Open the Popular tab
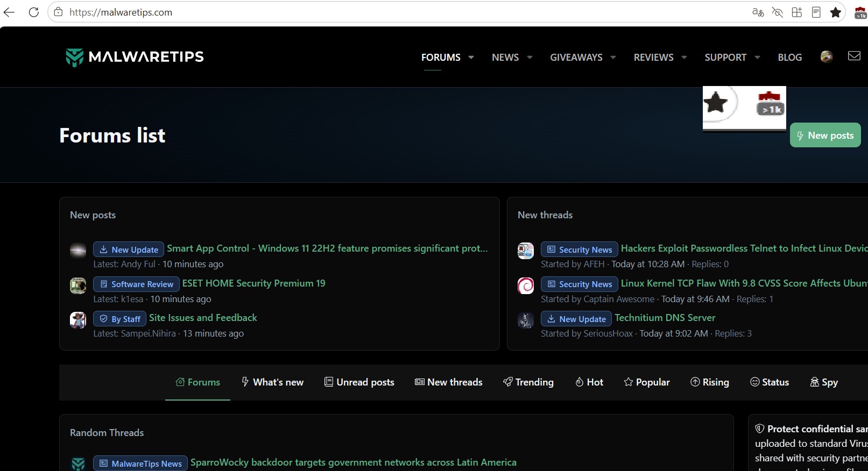 (x=647, y=382)
